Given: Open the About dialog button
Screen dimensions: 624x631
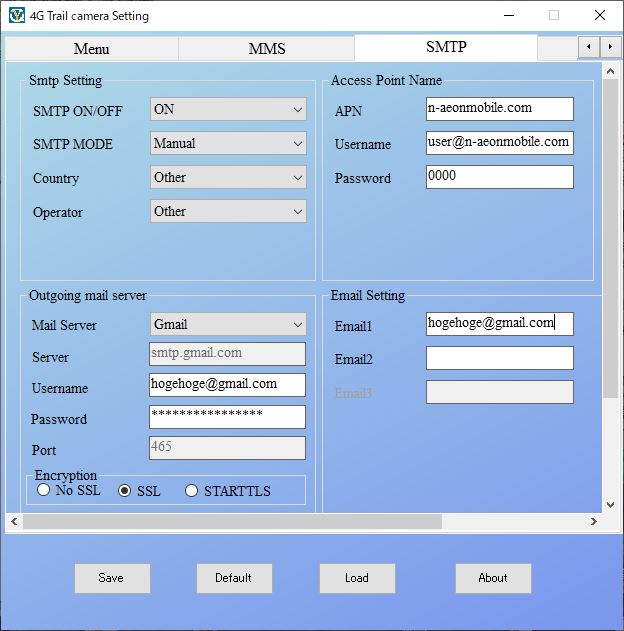Looking at the screenshot, I should click(x=493, y=578).
